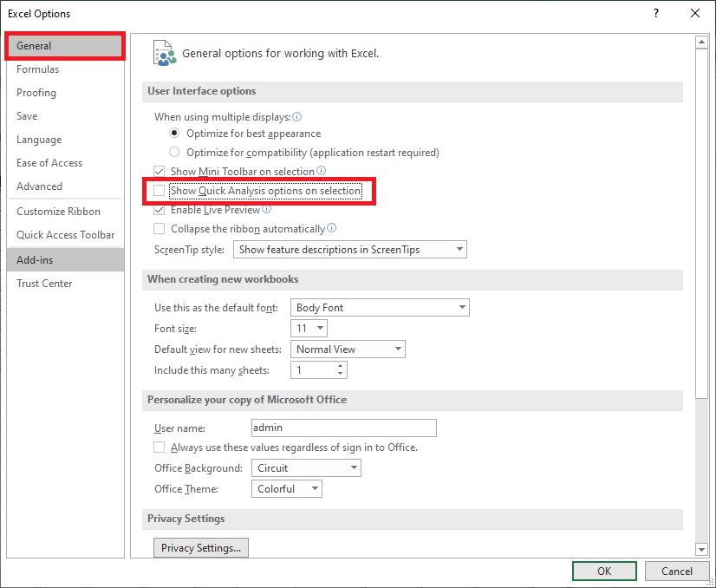Click the User name input field

344,428
